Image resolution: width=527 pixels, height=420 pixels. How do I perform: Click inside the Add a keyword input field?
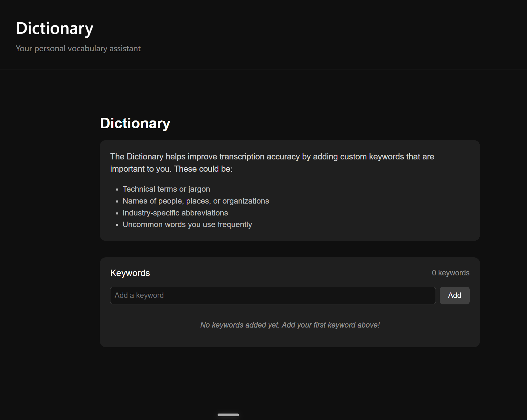pos(273,295)
